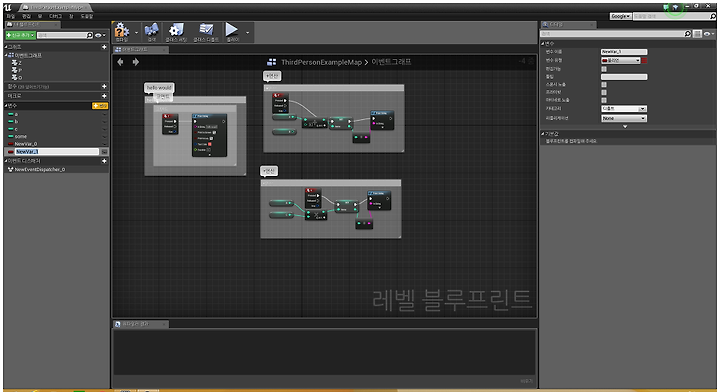Open 리플리케이션 (Replication) None dropdown

pos(624,118)
